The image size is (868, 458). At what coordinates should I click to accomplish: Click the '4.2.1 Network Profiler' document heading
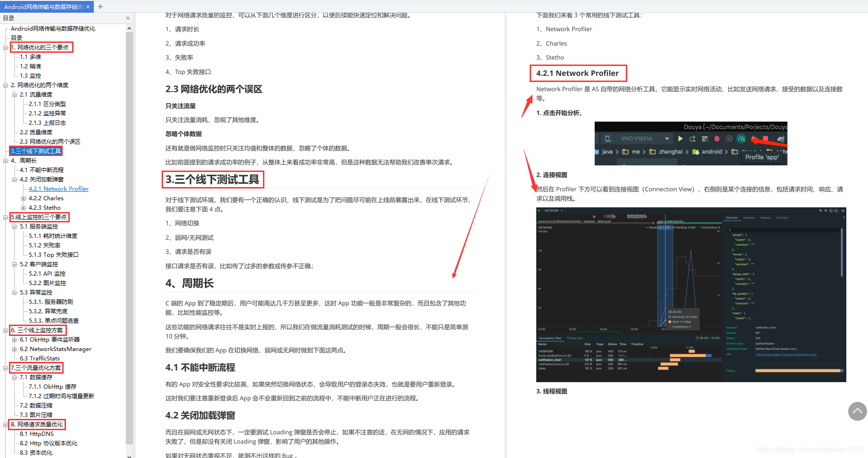pos(577,73)
